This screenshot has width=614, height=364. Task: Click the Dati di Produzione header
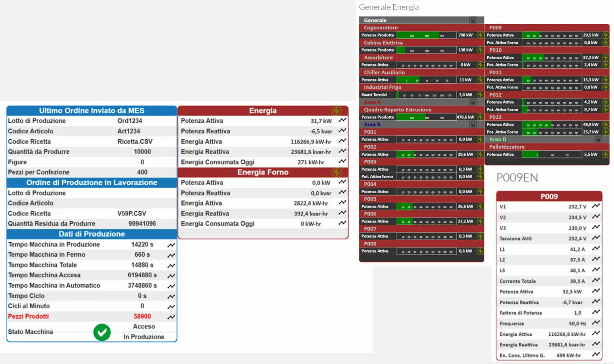coord(92,234)
